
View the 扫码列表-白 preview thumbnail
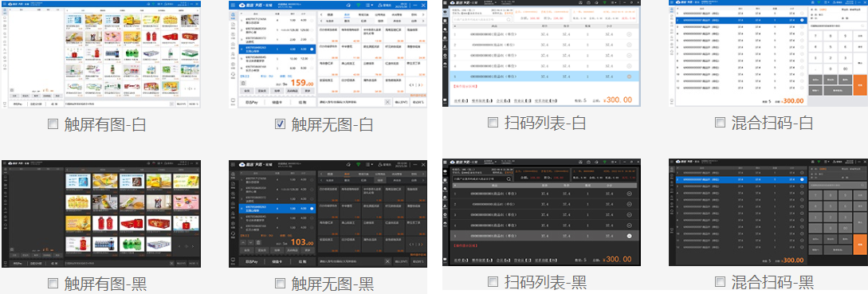click(x=541, y=53)
